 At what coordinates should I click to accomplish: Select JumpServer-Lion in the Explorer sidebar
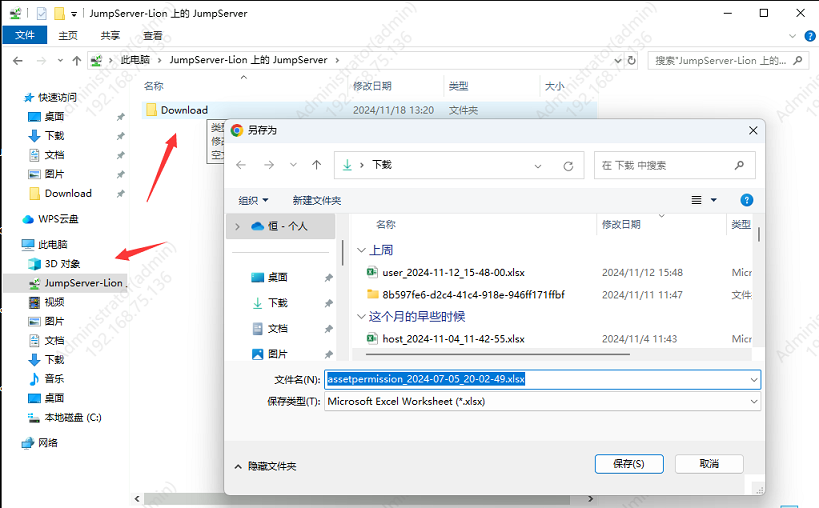coord(65,283)
